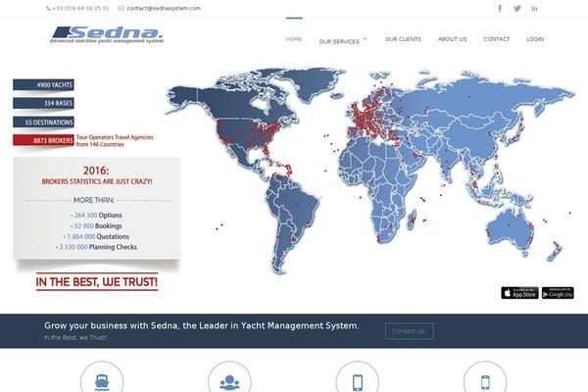Click the group of people circle icon
Screen dimensions: 588x392
(x=229, y=377)
